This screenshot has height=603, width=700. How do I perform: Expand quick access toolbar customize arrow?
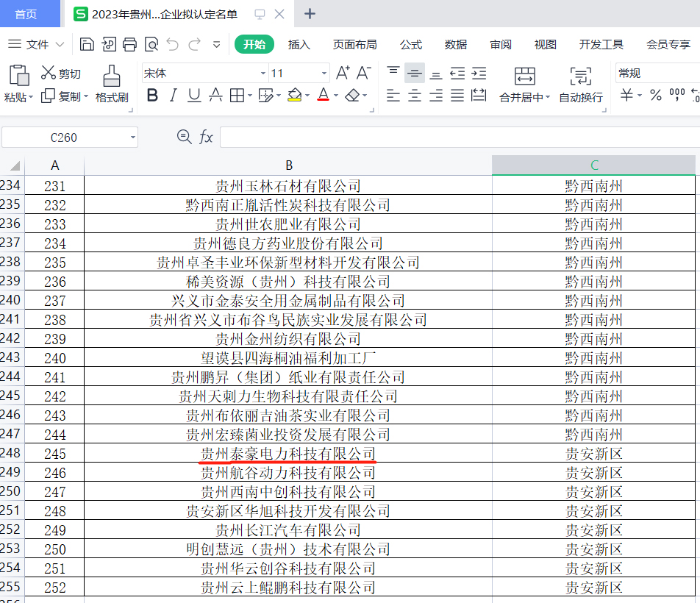[x=216, y=45]
